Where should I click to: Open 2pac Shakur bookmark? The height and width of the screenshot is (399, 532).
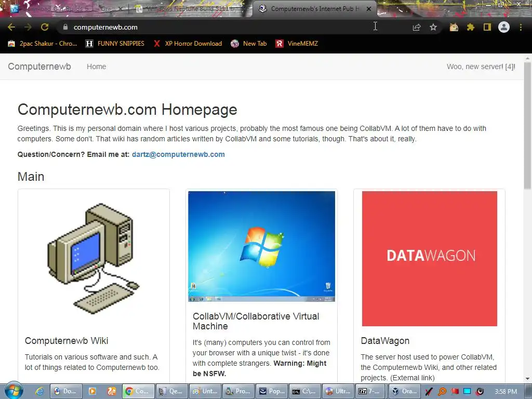(43, 44)
